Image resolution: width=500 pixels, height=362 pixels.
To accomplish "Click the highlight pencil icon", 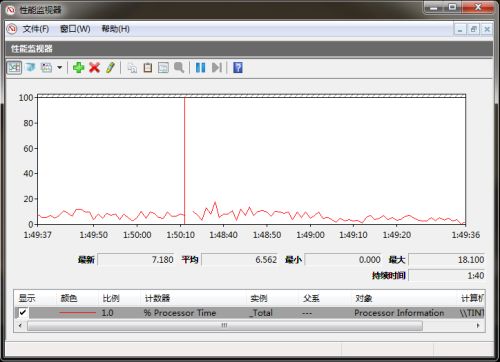I will (x=110, y=68).
